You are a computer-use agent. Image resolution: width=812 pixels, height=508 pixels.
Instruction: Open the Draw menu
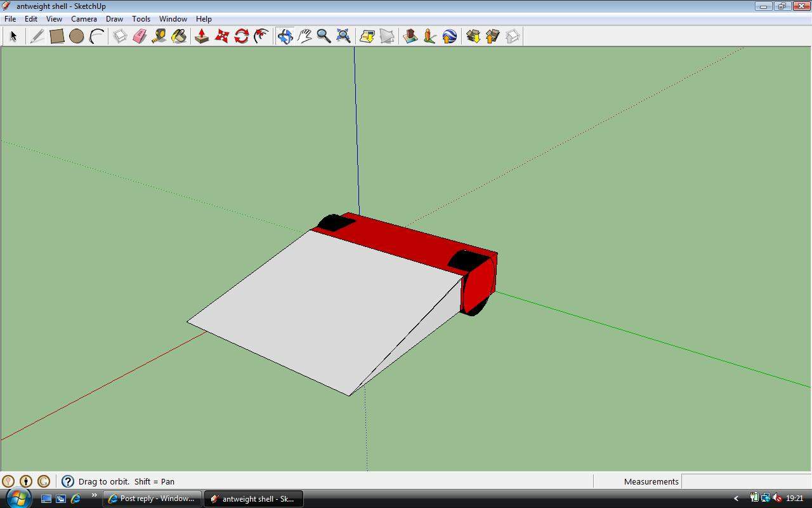click(114, 19)
